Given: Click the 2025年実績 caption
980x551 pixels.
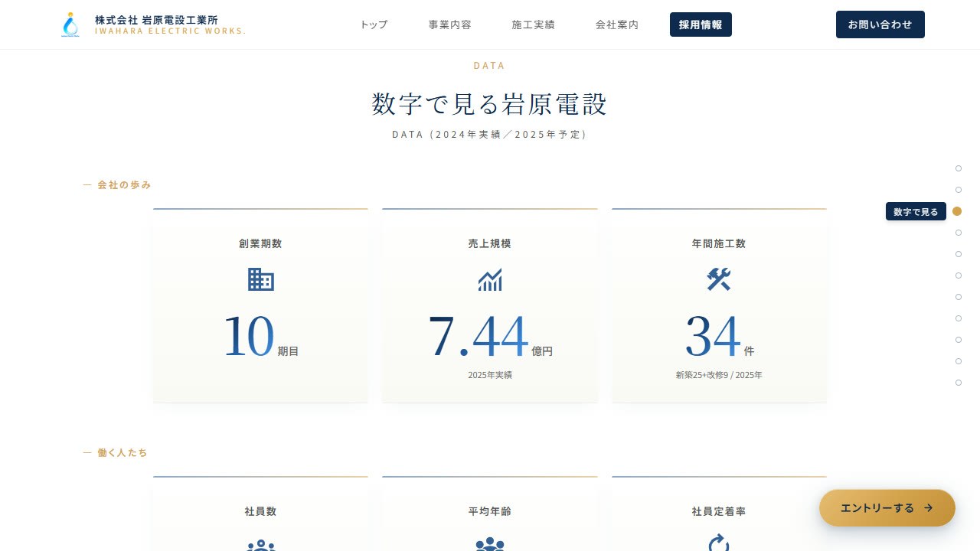Looking at the screenshot, I should point(490,375).
